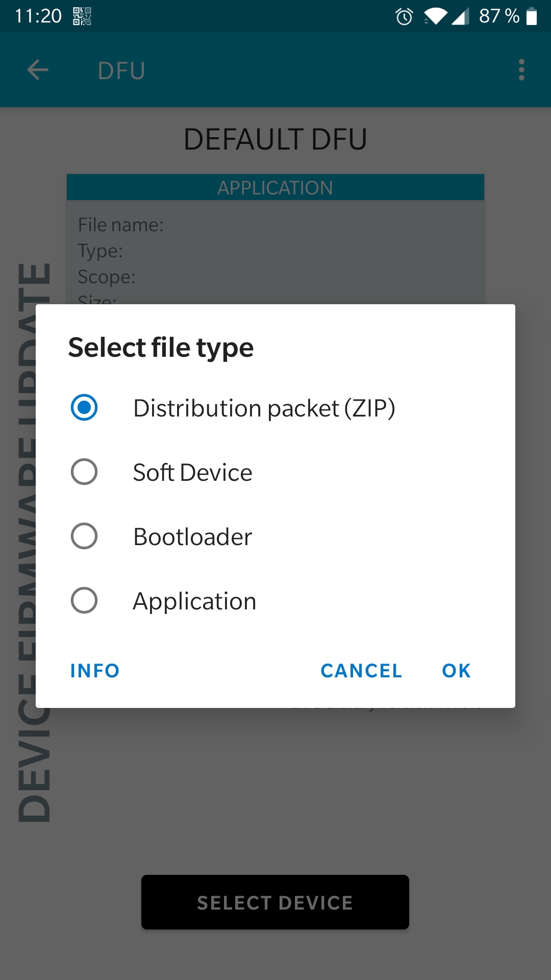
Task: Open the three-dot overflow menu
Action: tap(521, 70)
